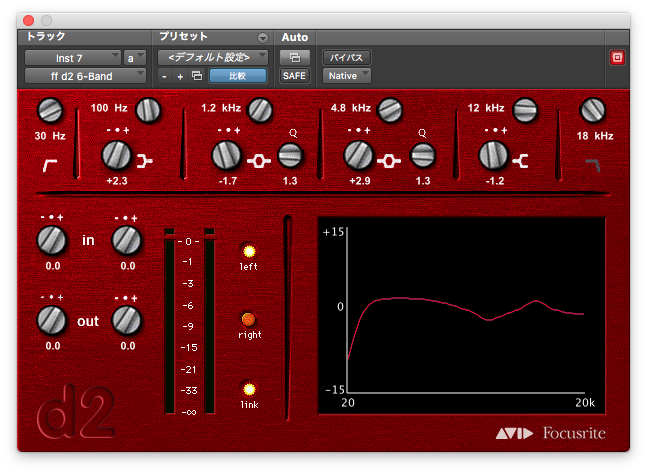The width and height of the screenshot is (647, 473).
Task: Open the preset menu circular arrow button
Action: (262, 38)
